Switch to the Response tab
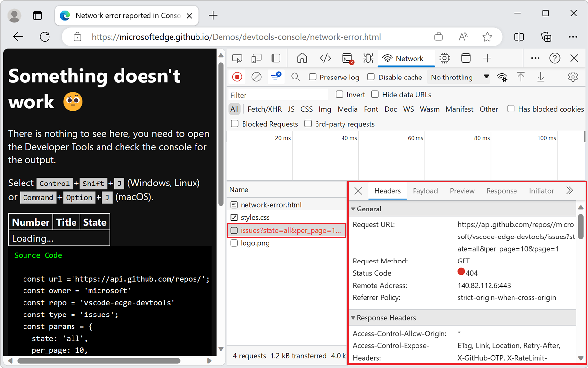Viewport: 588px width, 368px height. [501, 191]
